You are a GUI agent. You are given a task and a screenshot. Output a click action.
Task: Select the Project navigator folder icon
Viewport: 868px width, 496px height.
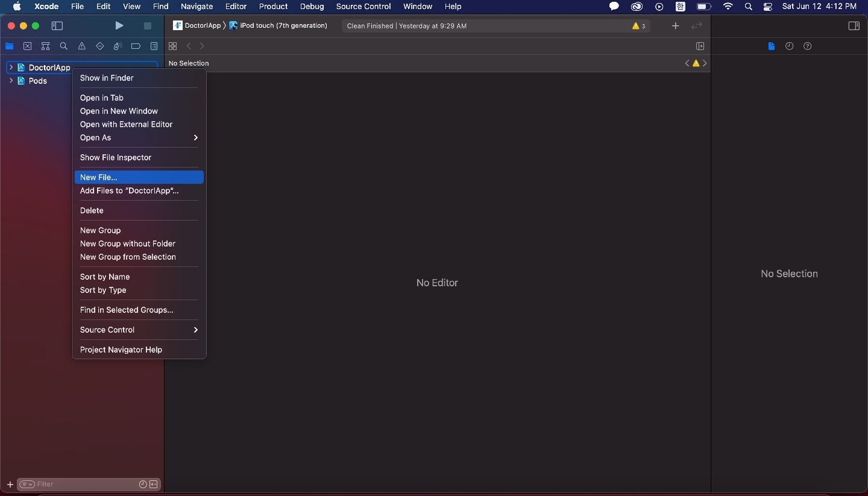pos(9,46)
